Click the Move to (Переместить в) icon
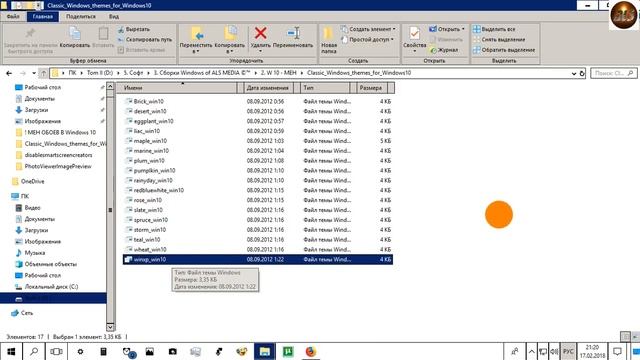The image size is (640, 360). (197, 33)
